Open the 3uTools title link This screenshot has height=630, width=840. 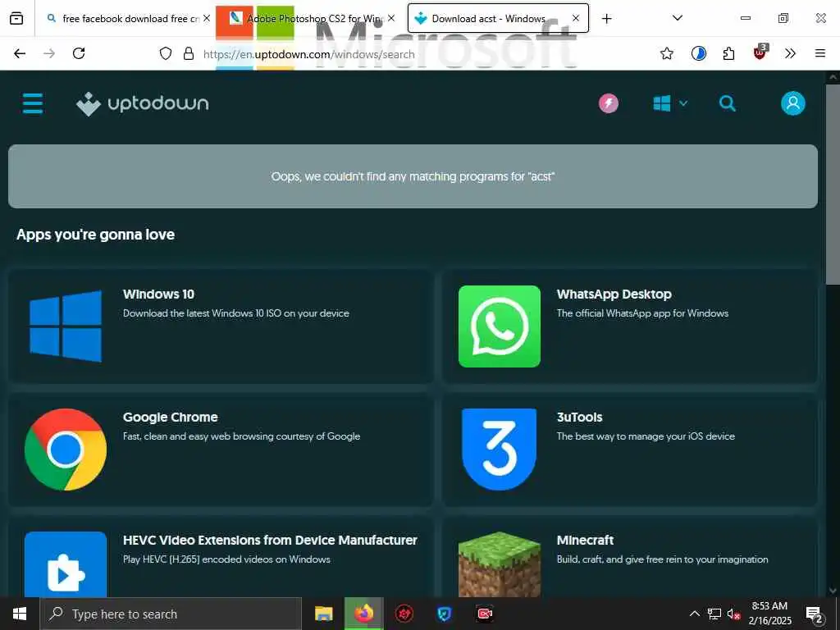coord(580,418)
